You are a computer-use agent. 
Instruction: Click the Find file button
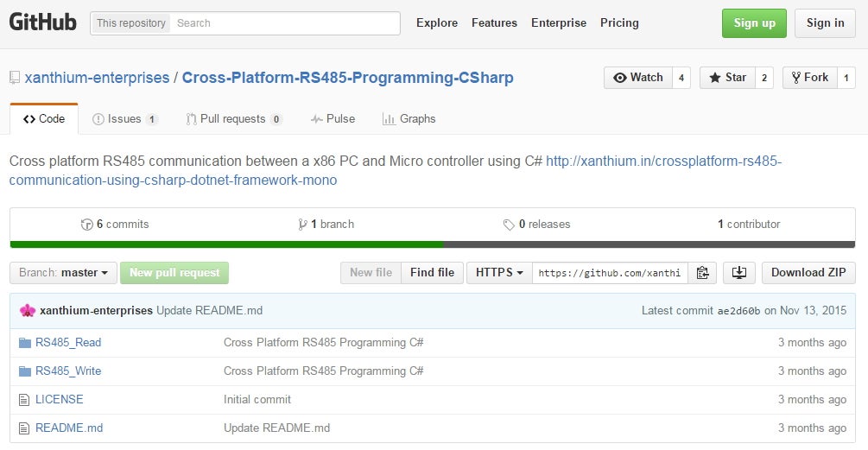[x=433, y=273]
